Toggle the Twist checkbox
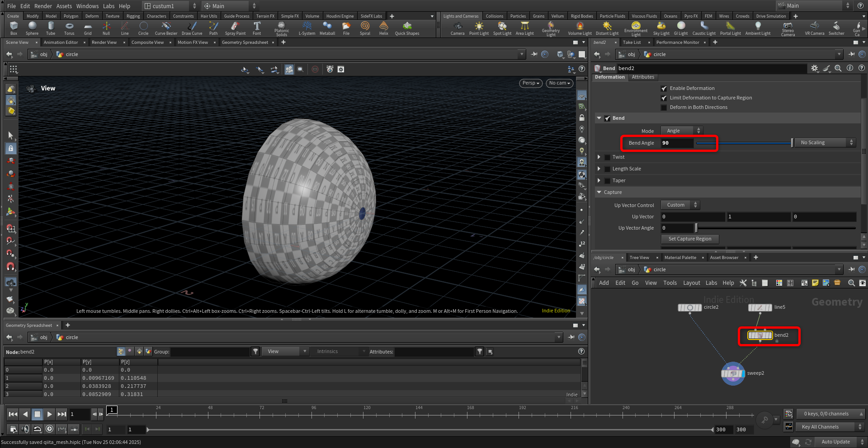Image resolution: width=868 pixels, height=448 pixels. [607, 157]
